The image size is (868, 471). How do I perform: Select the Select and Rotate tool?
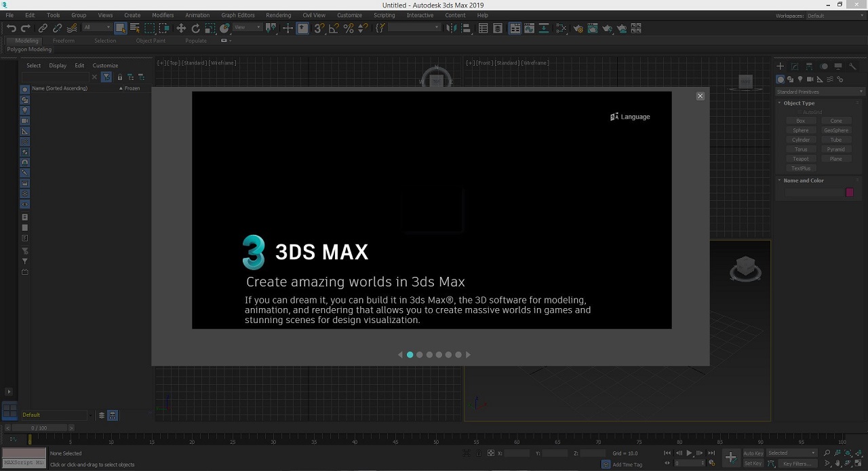196,29
